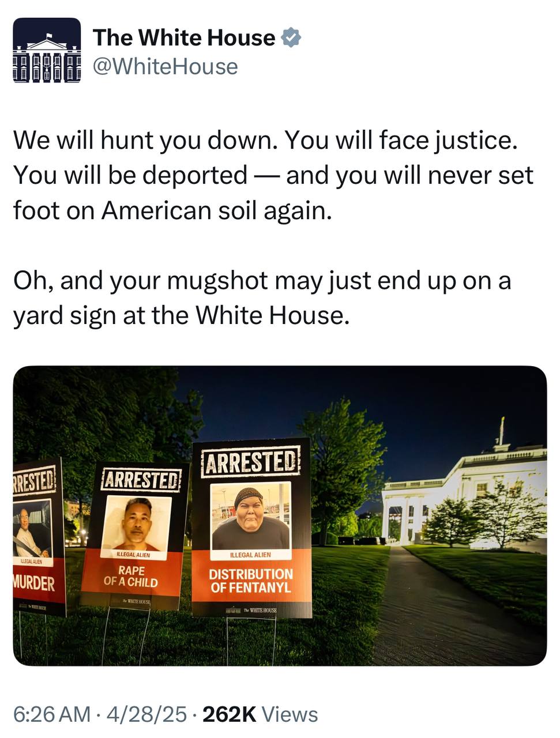Click the 'Oh, and your mugshot' paragraph
Screen dimensions: 560x738
pos(262,298)
